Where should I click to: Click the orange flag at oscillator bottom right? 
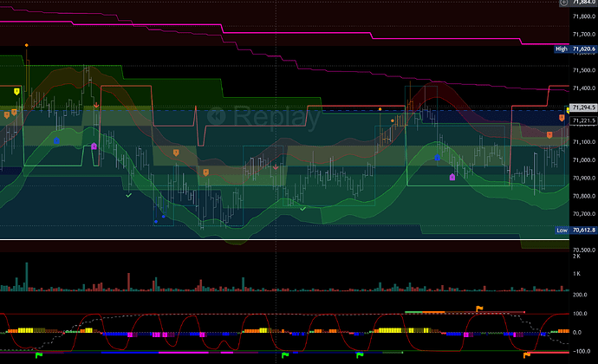coord(525,354)
